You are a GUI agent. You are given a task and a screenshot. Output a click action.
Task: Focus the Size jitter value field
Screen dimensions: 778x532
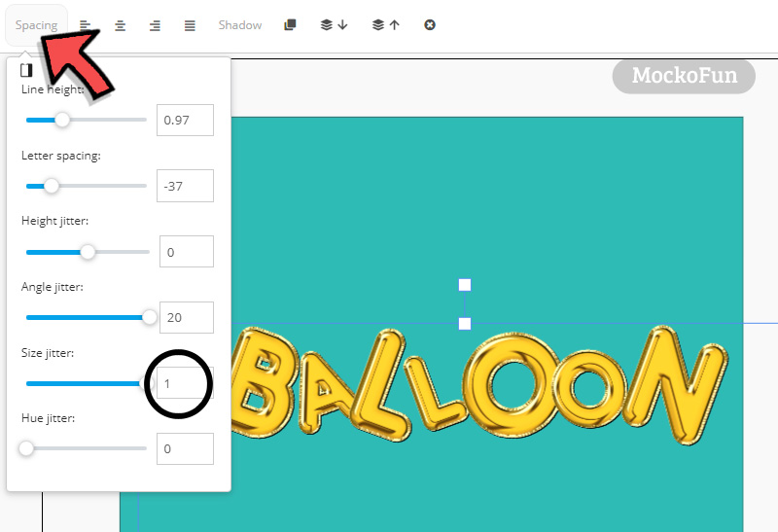[185, 383]
